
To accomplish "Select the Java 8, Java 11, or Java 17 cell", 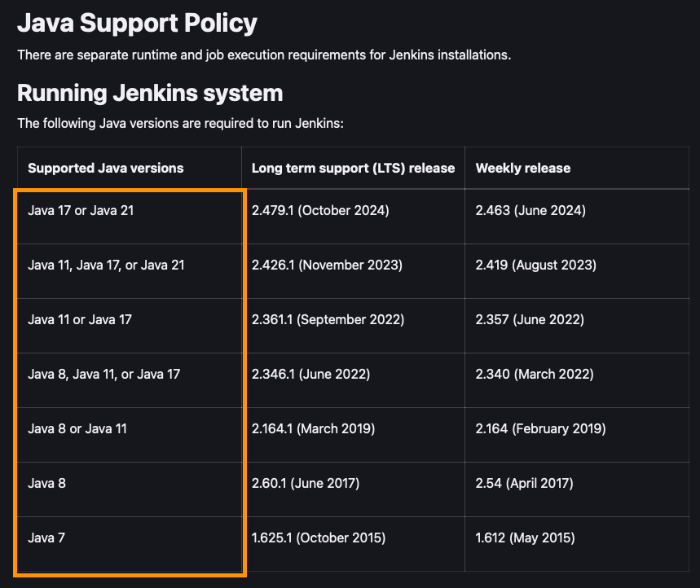I will (104, 374).
